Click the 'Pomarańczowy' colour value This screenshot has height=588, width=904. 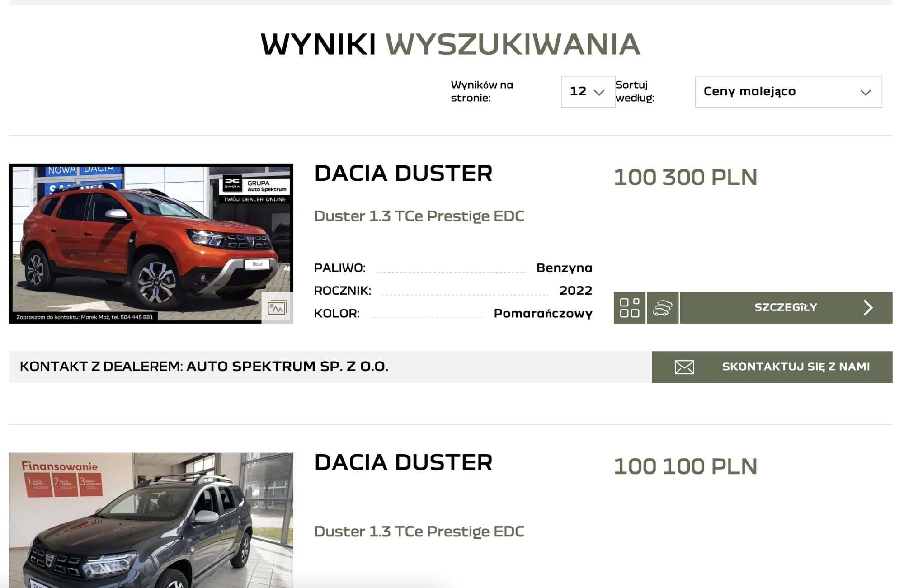(543, 314)
